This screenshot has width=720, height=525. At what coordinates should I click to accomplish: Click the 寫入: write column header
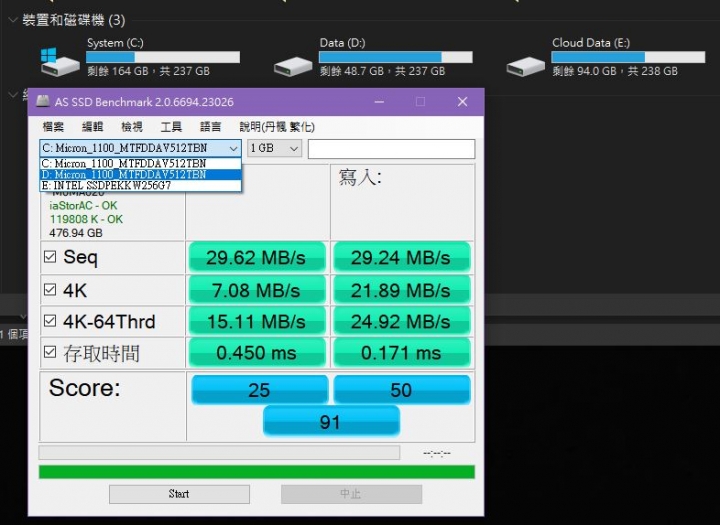pyautogui.click(x=360, y=177)
